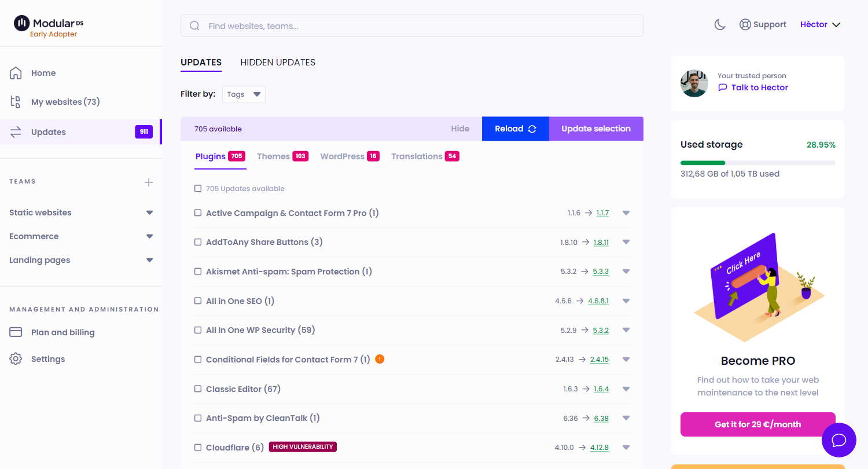Expand All In One WP Security row

click(x=626, y=330)
